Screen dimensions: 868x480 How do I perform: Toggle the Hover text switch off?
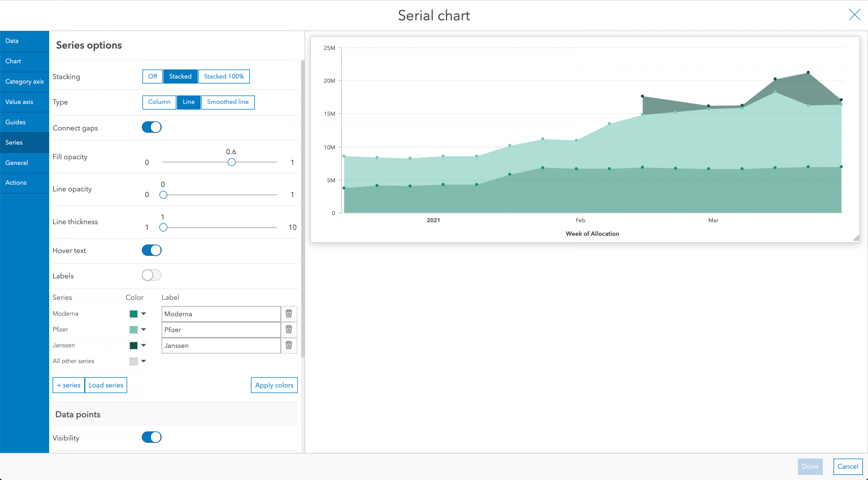tap(152, 250)
